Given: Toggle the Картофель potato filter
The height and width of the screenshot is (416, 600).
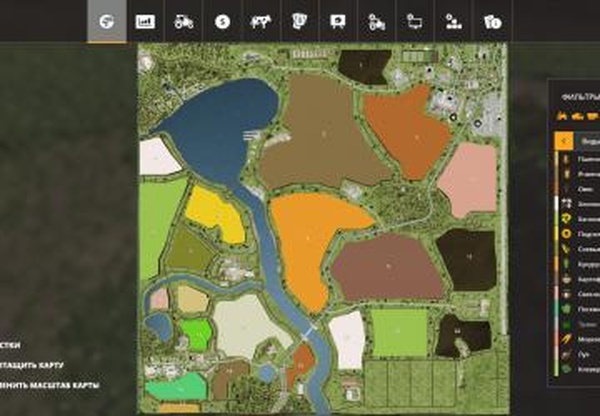Looking at the screenshot, I should pyautogui.click(x=578, y=279).
